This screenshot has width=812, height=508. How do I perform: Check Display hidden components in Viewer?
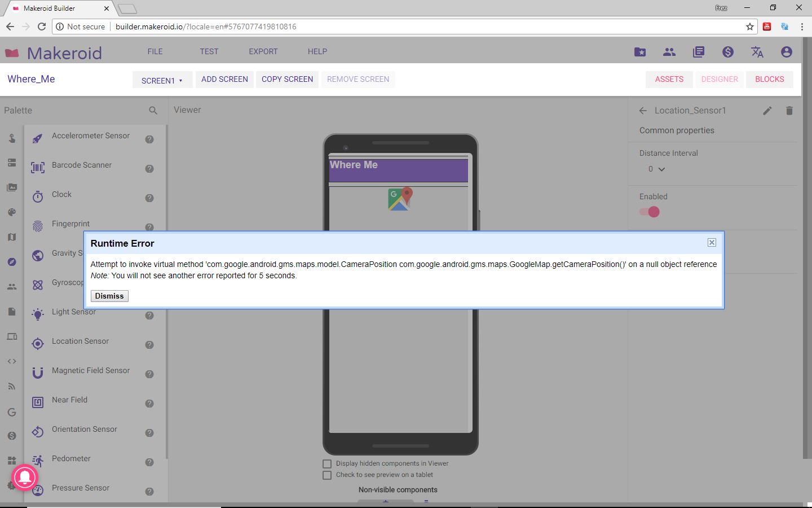[x=327, y=463]
